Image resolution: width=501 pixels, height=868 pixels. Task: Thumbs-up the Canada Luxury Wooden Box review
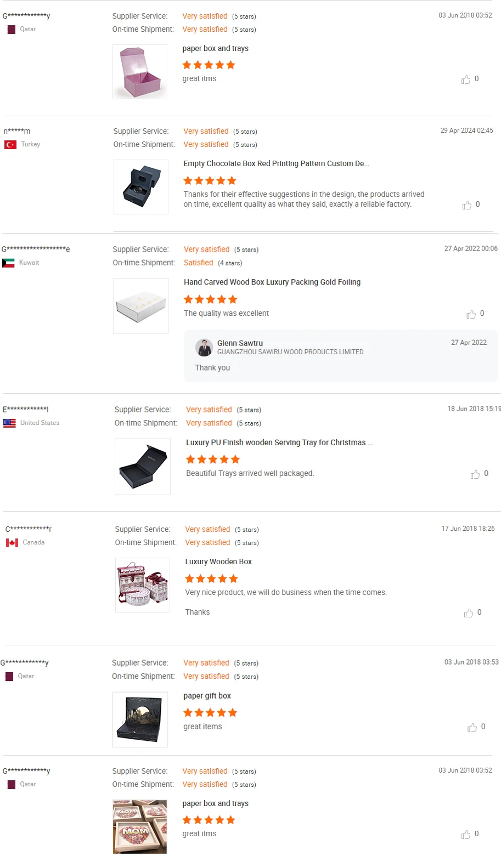point(469,613)
